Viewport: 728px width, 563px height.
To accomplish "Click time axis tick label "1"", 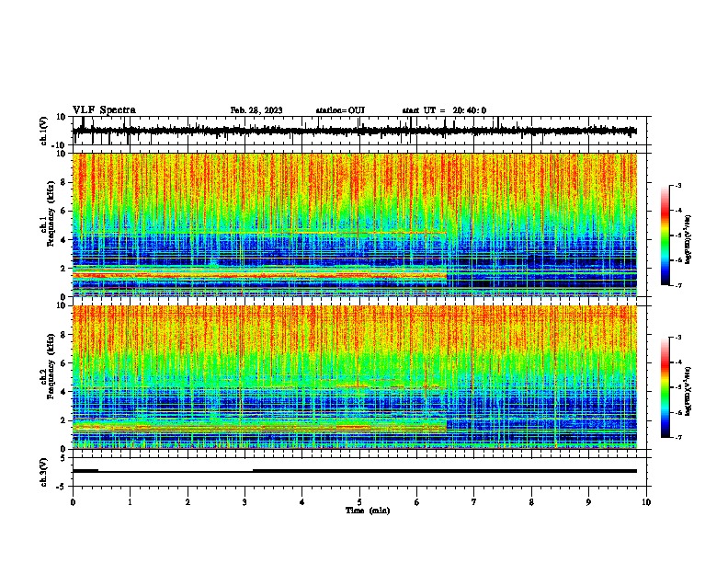I will point(130,502).
